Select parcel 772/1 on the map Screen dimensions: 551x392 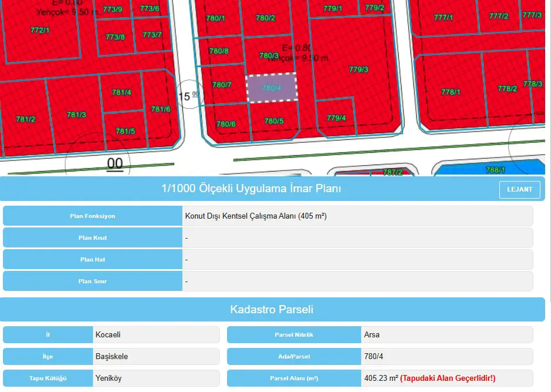click(40, 30)
